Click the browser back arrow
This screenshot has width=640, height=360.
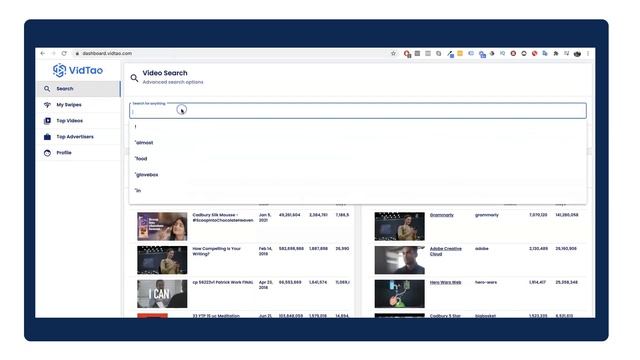click(x=43, y=53)
